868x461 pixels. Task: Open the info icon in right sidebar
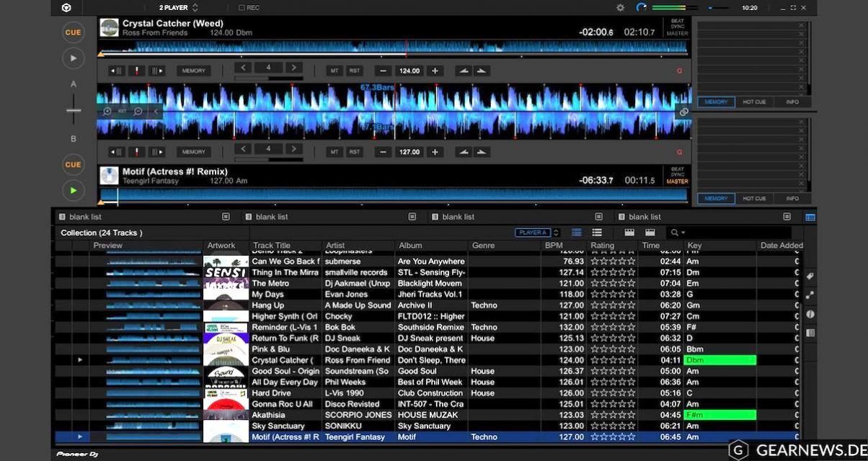[x=810, y=314]
